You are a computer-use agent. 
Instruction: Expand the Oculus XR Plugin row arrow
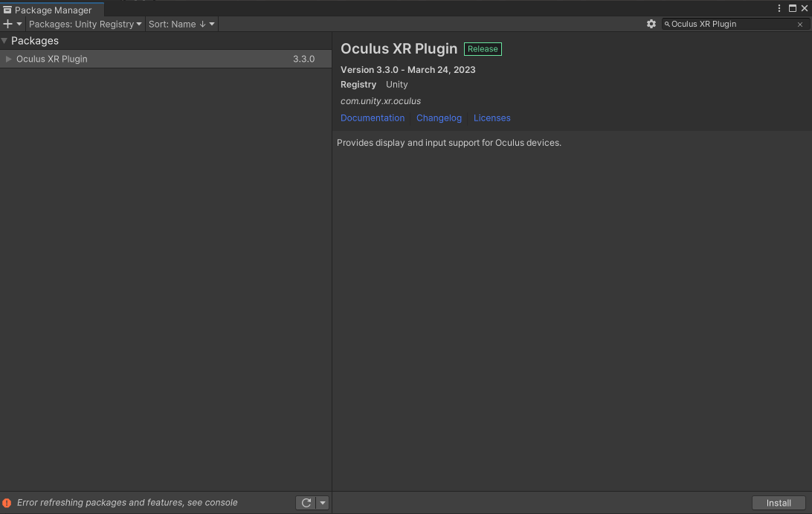8,59
